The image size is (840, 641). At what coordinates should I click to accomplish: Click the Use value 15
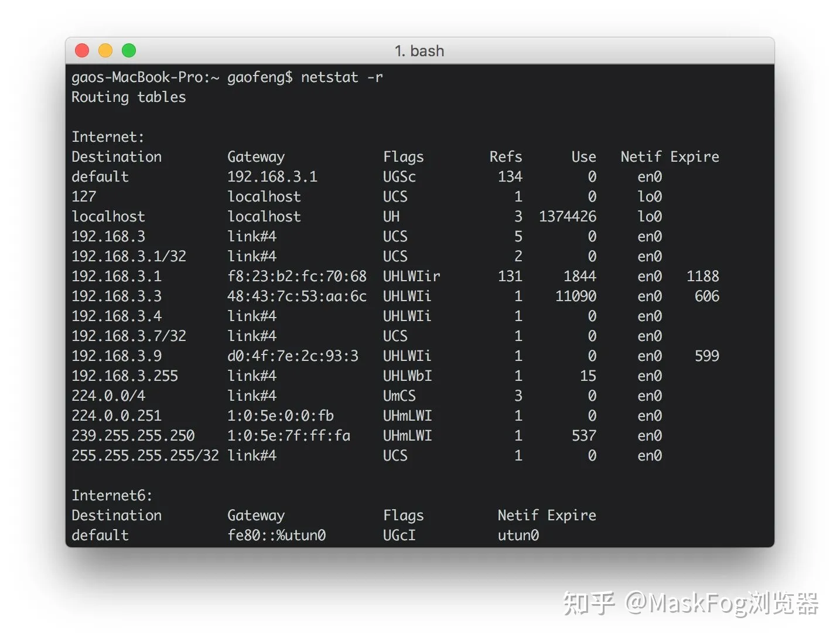588,376
